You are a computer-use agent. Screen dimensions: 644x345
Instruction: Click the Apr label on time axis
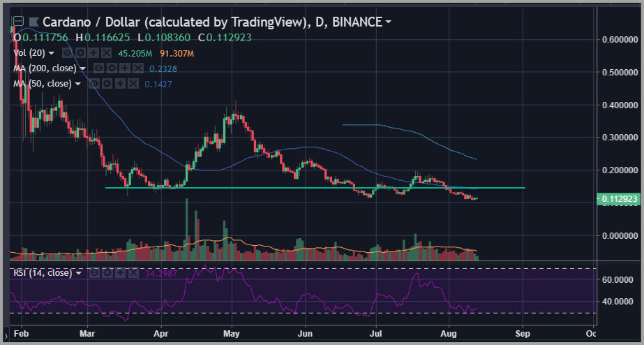point(162,332)
